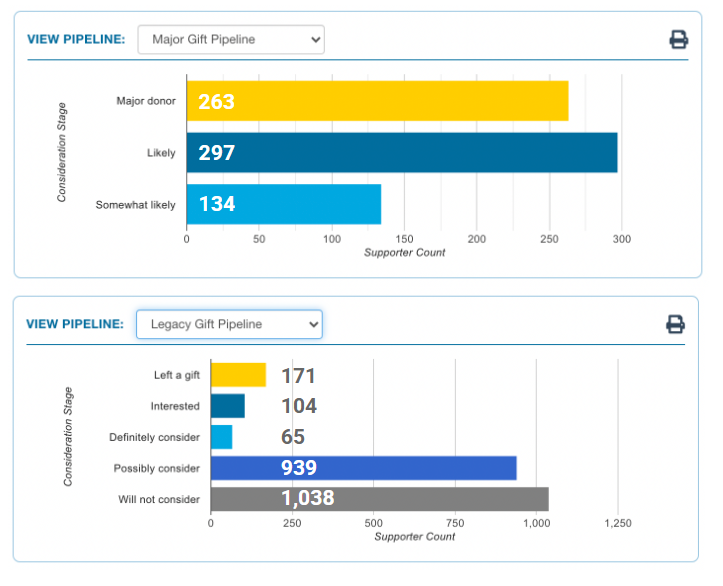Click the yellow Major donor bar
The height and width of the screenshot is (586, 723).
[x=400, y=101]
